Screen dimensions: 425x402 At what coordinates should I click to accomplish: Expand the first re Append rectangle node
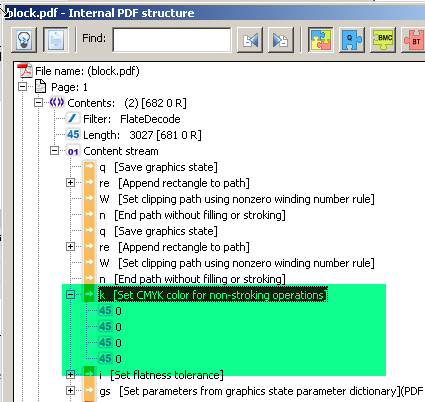coord(70,183)
